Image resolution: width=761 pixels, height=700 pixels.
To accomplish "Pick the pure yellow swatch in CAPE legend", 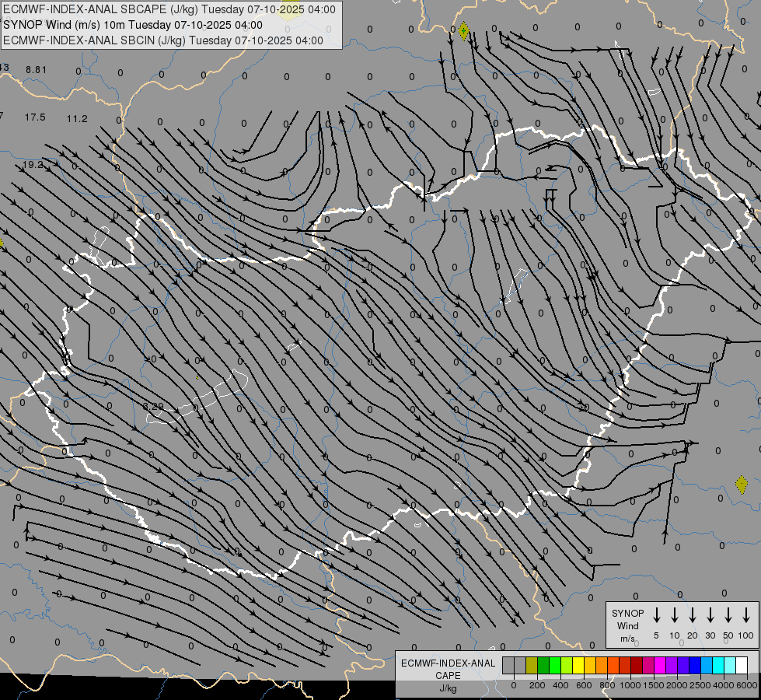I will coord(578,666).
